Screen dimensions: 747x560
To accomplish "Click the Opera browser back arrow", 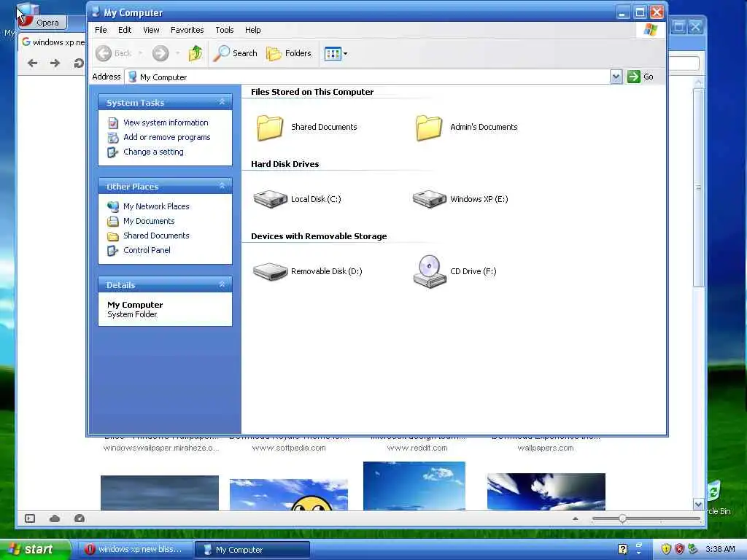I will [32, 63].
